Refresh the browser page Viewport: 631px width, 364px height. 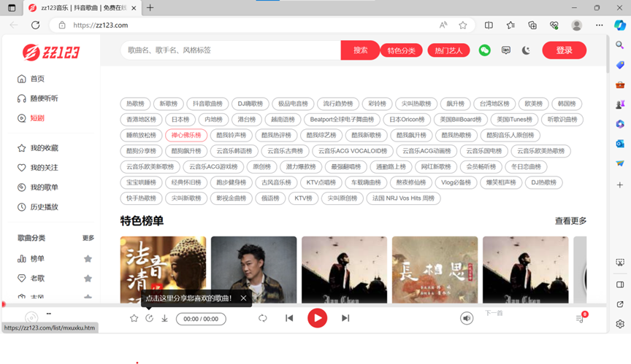click(x=35, y=25)
